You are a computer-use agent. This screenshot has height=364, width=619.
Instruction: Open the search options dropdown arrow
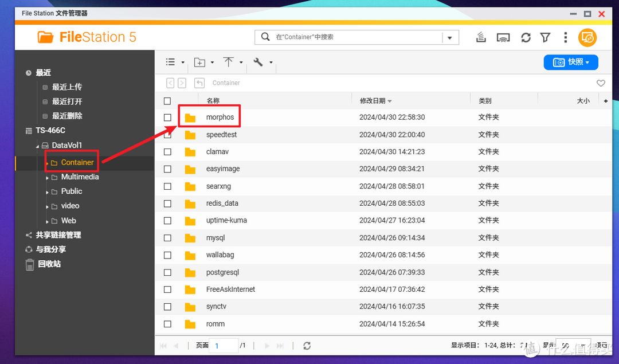click(450, 38)
